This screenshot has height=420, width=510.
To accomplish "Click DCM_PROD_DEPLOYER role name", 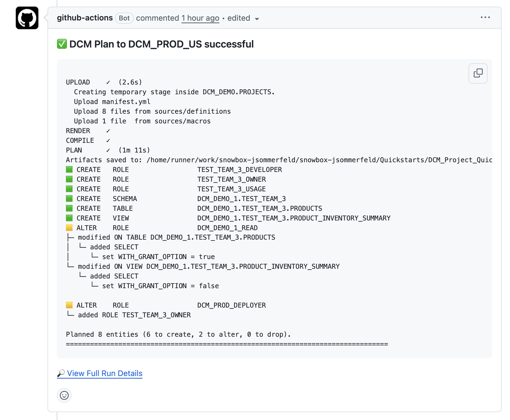I will tap(231, 305).
